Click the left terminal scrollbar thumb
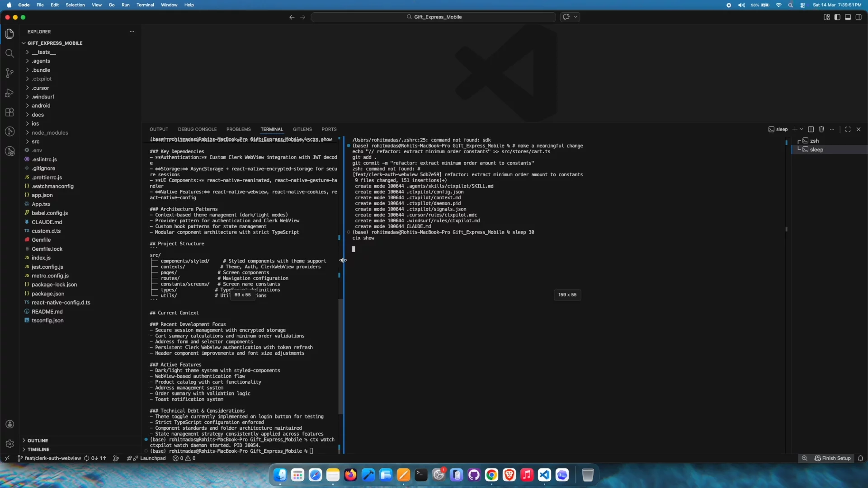The width and height of the screenshot is (868, 488). [340, 356]
